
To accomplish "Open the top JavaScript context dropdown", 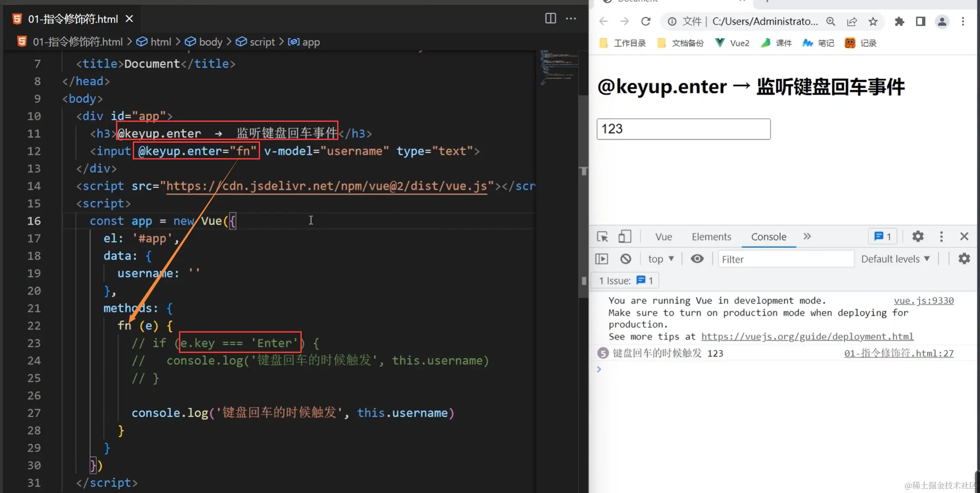I will [x=661, y=259].
